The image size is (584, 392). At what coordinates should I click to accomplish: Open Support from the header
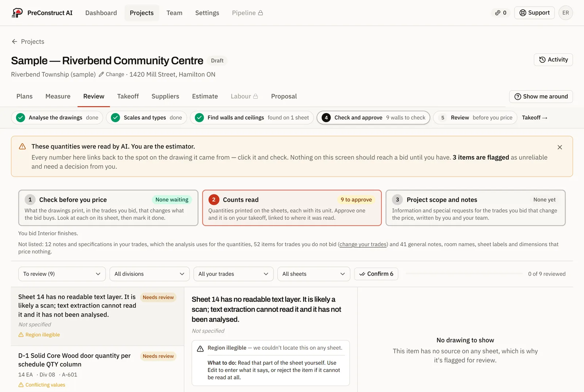coord(534,13)
